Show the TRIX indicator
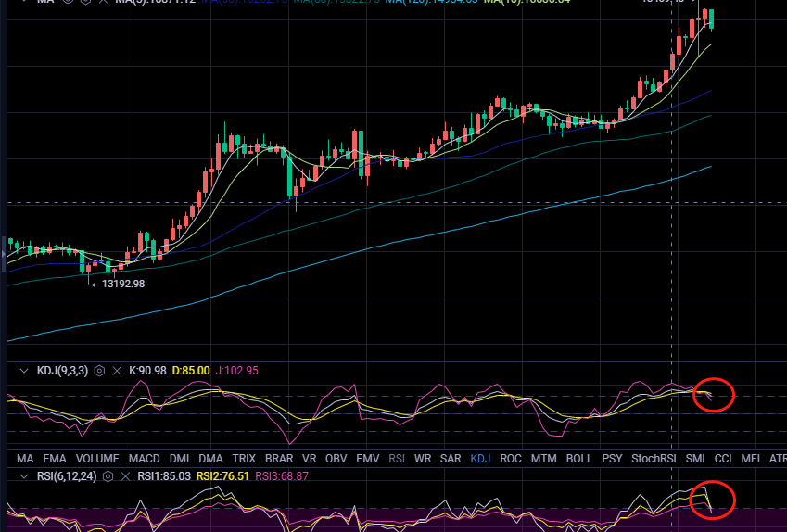 pos(244,458)
